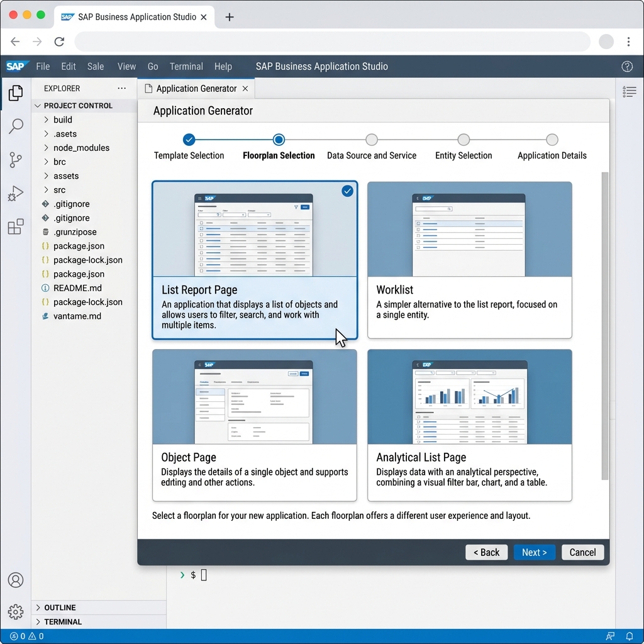
Task: Open .grunzipose file in the explorer
Action: [x=75, y=231]
